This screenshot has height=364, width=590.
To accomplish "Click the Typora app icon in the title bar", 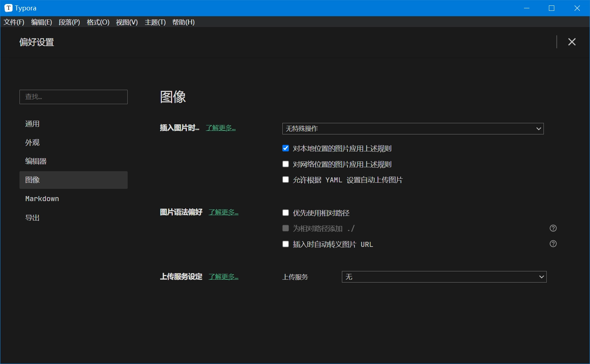I will [x=8, y=8].
